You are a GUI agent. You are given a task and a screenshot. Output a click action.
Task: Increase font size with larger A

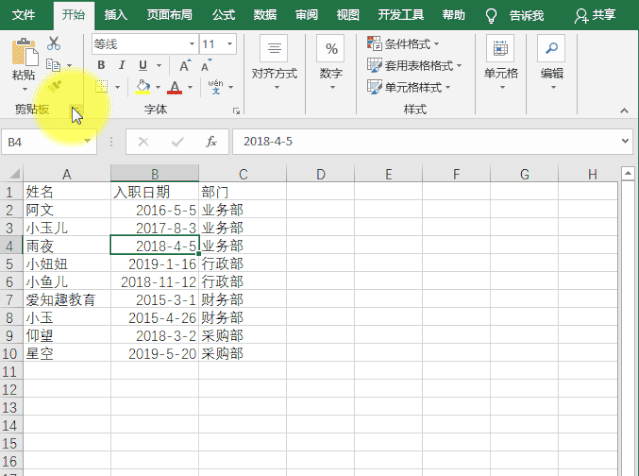click(185, 65)
